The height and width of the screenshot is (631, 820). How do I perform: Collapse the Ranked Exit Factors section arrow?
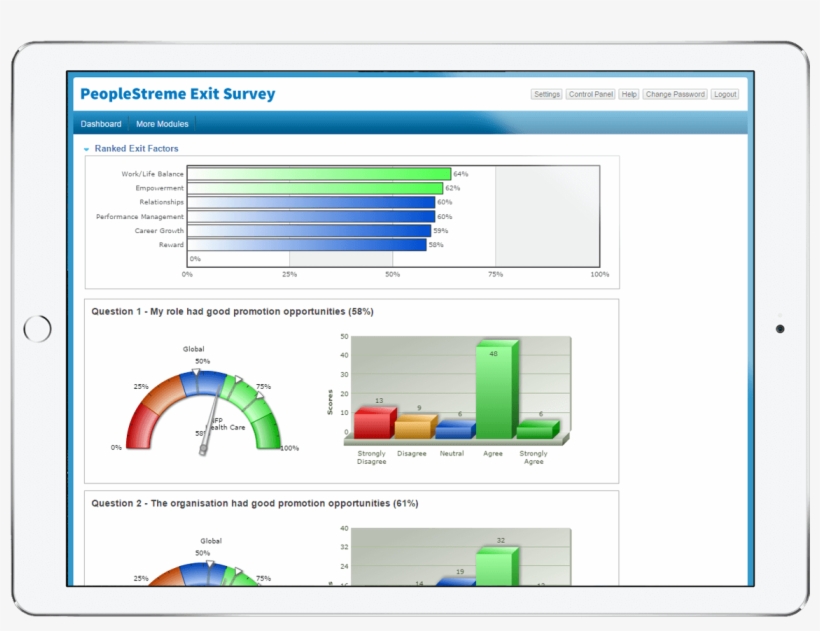pos(87,149)
